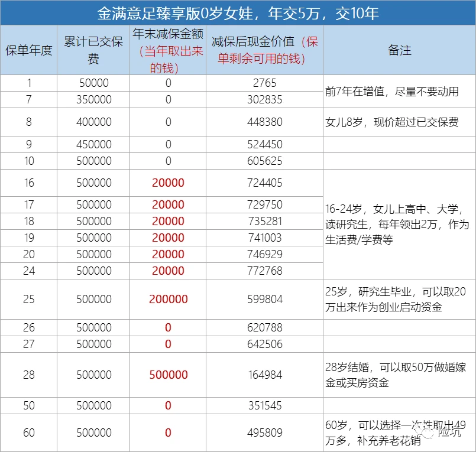Click cash value cell '2765'
The image size is (476, 452).
pyautogui.click(x=265, y=83)
